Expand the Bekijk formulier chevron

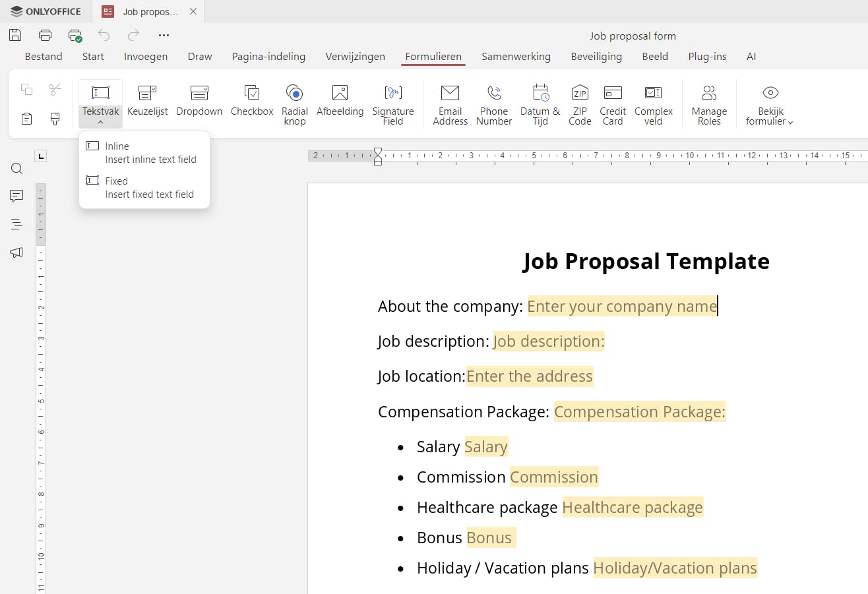point(791,121)
